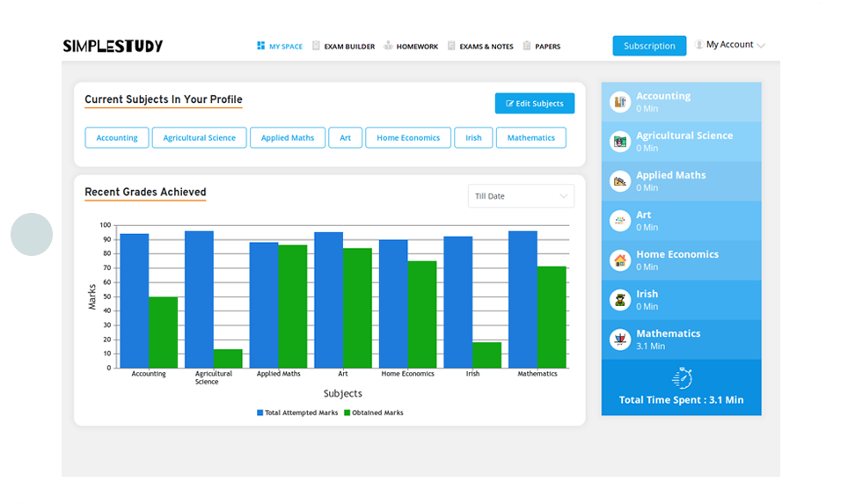848x504 pixels.
Task: Click the Accounting subject icon in sidebar
Action: point(620,102)
